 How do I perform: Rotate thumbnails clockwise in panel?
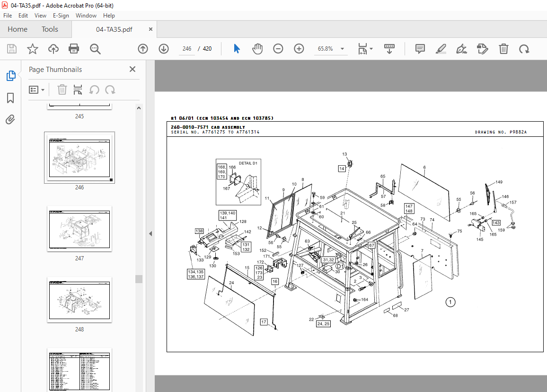click(110, 90)
